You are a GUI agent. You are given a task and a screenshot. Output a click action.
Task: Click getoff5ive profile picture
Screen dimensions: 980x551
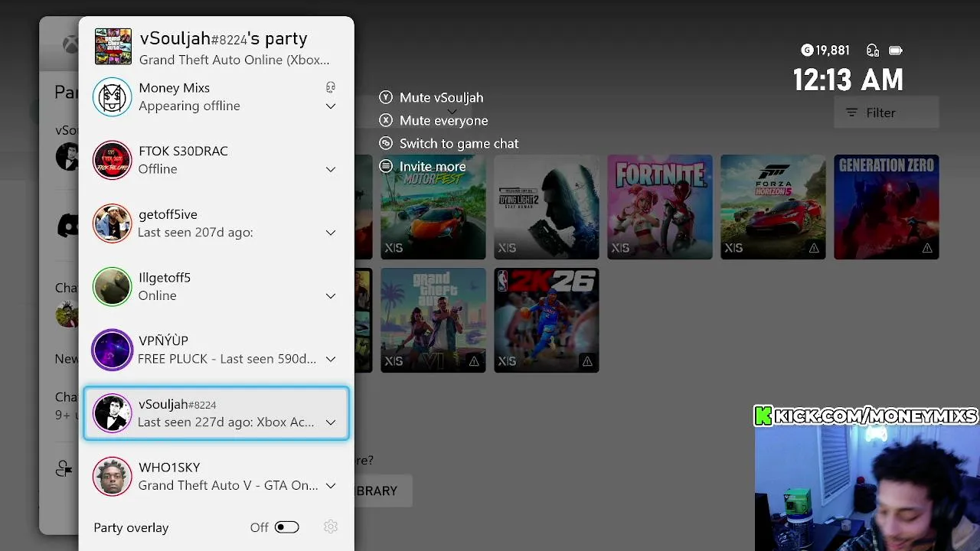tap(113, 223)
